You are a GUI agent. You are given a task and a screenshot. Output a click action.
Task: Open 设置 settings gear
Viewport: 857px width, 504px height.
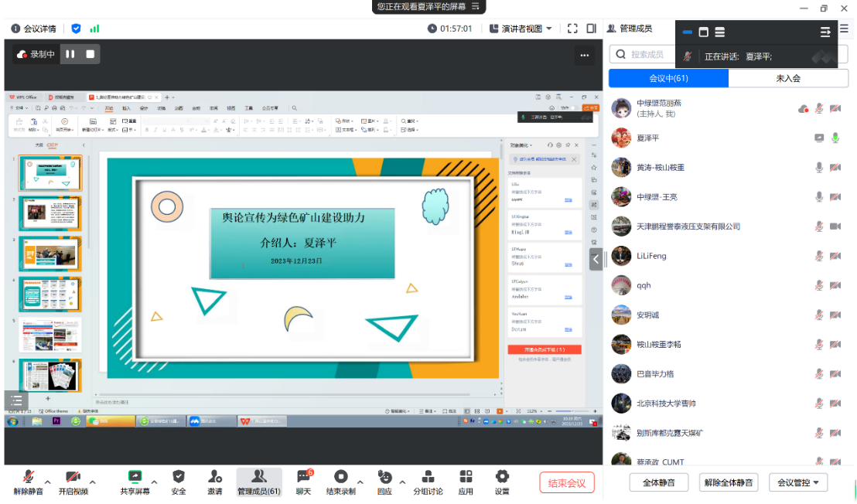(502, 477)
